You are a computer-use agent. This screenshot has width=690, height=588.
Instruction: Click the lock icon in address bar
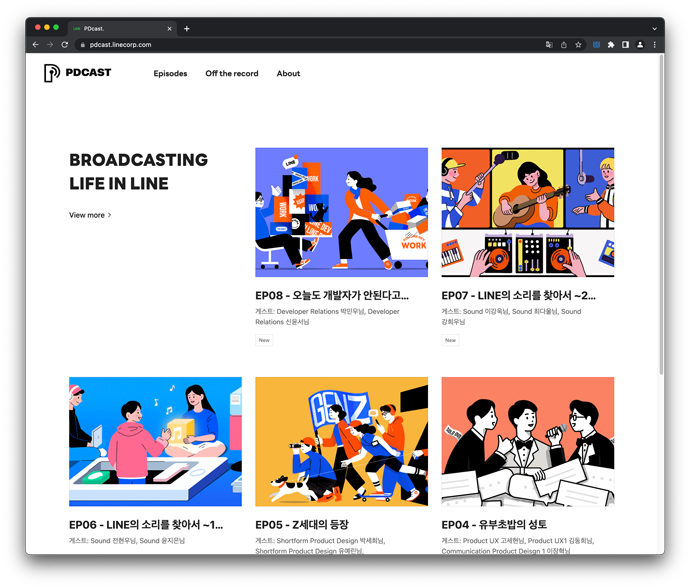pos(82,44)
